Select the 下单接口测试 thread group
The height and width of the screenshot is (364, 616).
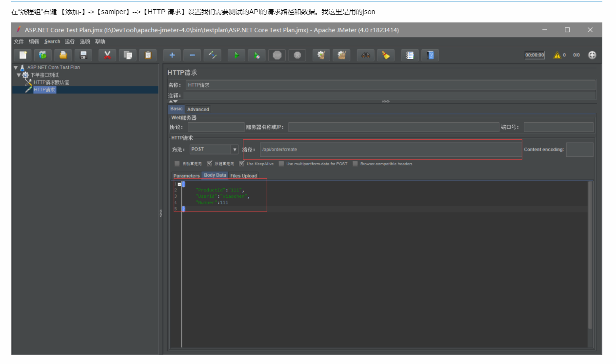[x=44, y=75]
